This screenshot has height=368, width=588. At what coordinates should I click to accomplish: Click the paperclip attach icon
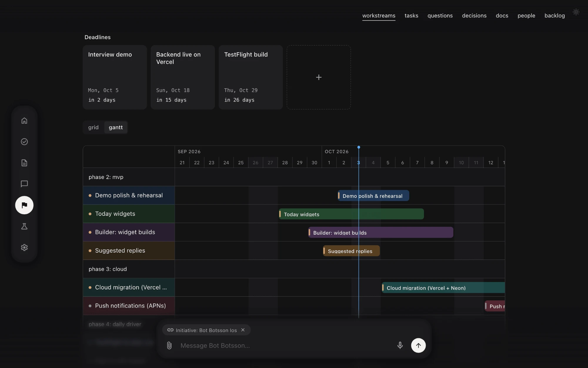tap(169, 345)
